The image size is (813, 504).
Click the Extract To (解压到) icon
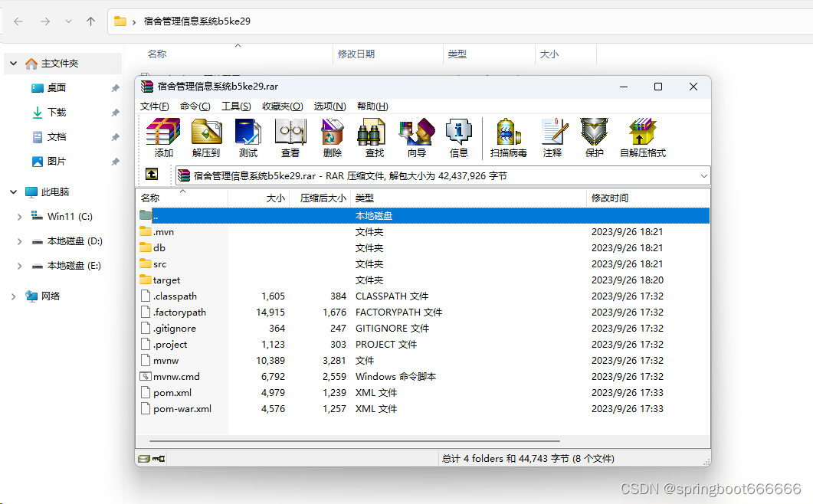[206, 137]
